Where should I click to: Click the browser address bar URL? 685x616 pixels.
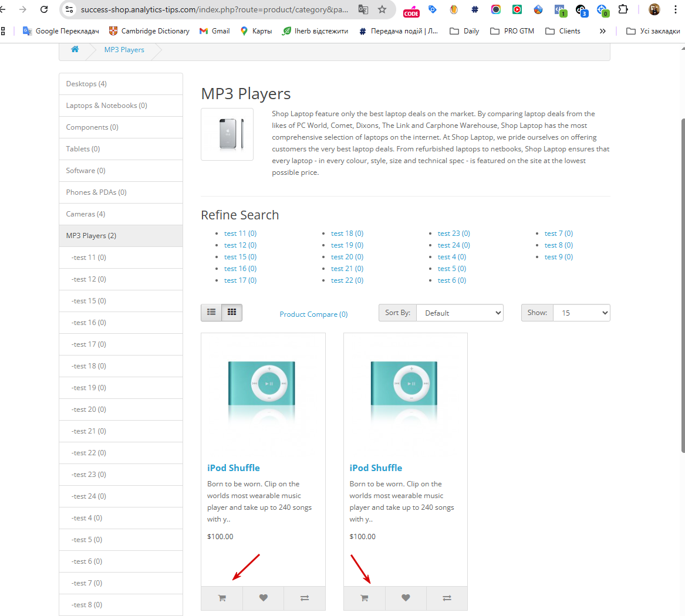click(x=214, y=9)
